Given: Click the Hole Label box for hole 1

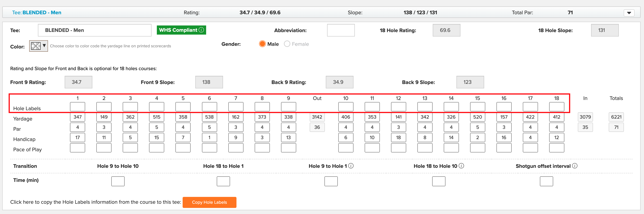Looking at the screenshot, I should 78,107.
